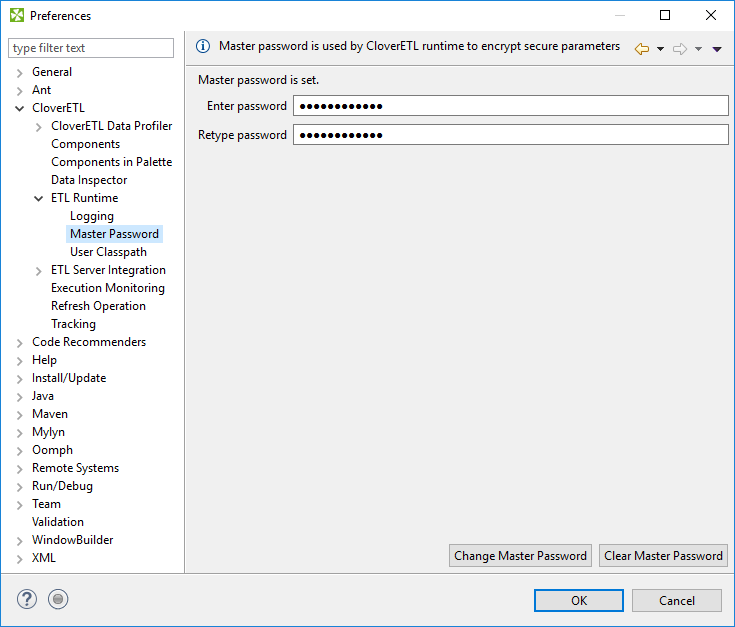Click the help question mark icon

pyautogui.click(x=27, y=599)
